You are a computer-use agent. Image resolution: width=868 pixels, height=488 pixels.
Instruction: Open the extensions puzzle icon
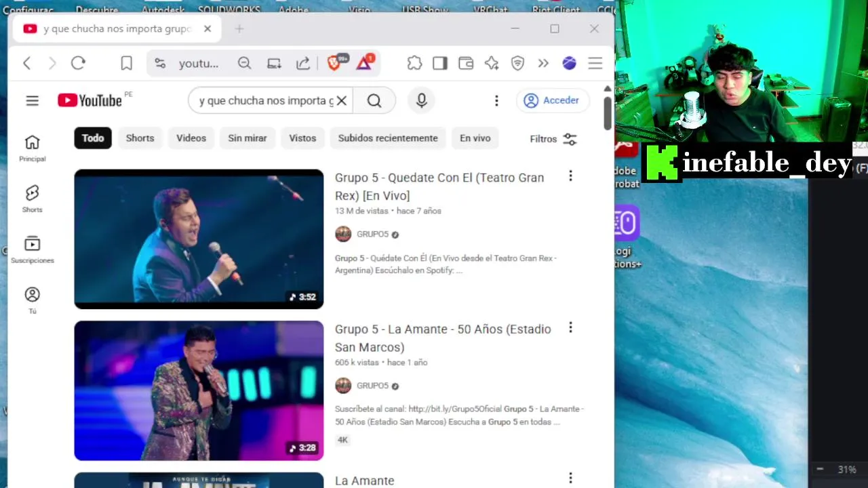click(x=414, y=63)
